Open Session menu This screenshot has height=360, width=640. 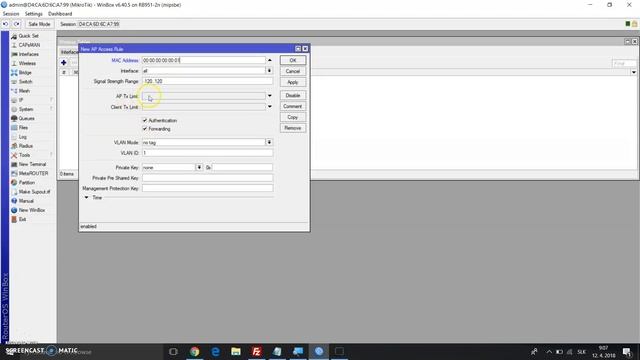pyautogui.click(x=11, y=14)
